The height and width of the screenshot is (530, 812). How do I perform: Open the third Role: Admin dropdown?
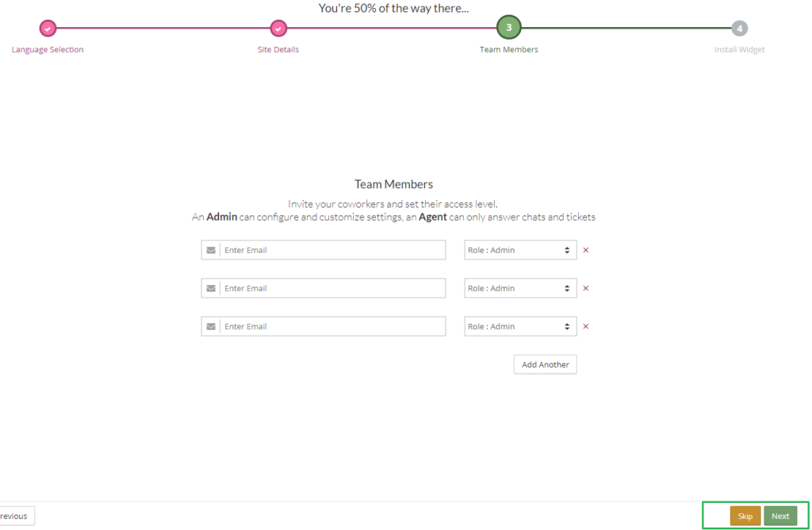point(520,325)
